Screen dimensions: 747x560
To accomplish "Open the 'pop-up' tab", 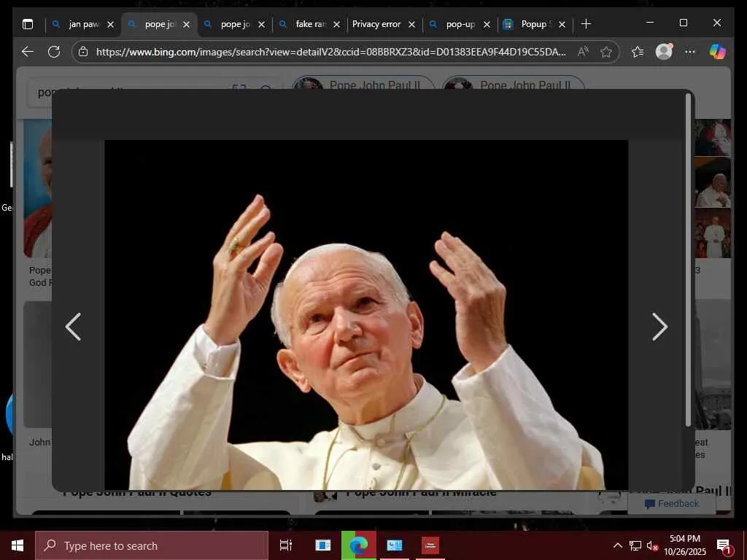I will pos(460,24).
